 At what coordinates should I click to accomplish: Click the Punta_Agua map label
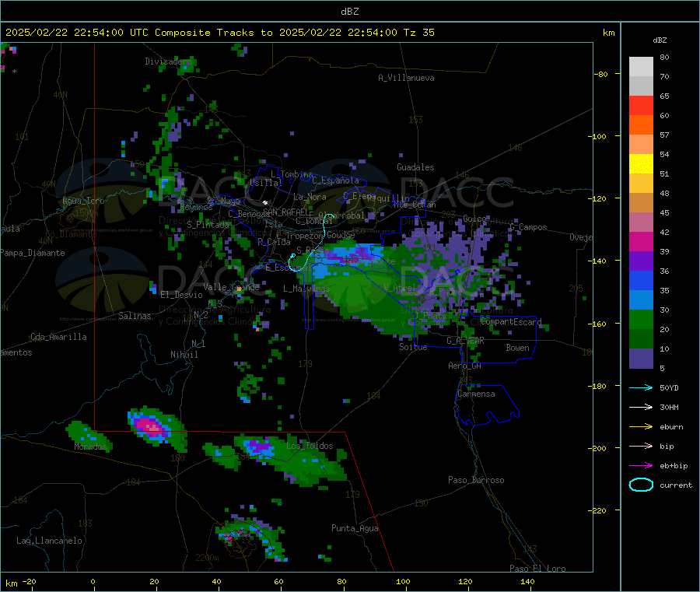point(355,528)
